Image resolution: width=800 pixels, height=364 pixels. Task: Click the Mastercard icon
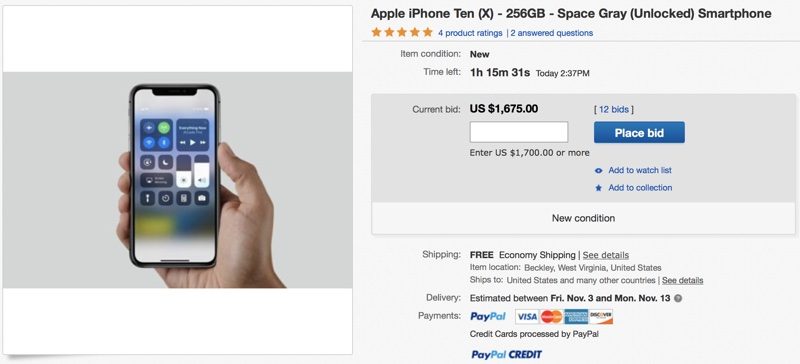click(x=551, y=317)
